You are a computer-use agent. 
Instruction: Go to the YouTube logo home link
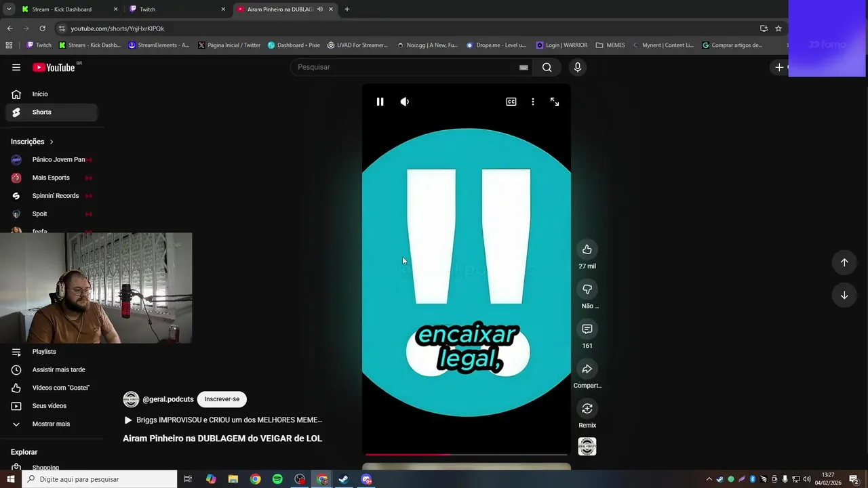54,67
